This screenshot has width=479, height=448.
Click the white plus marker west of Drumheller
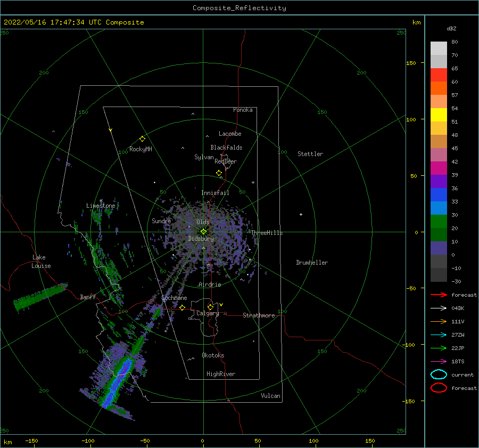[x=301, y=214]
